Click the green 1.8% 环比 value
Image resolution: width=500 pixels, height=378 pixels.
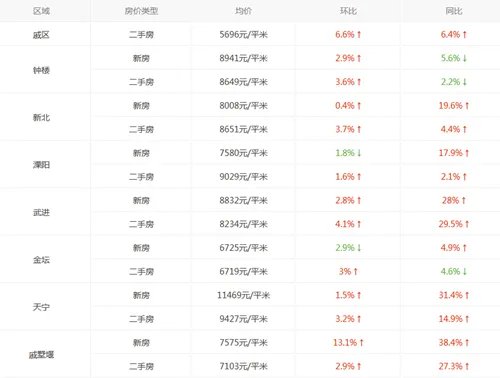click(348, 153)
